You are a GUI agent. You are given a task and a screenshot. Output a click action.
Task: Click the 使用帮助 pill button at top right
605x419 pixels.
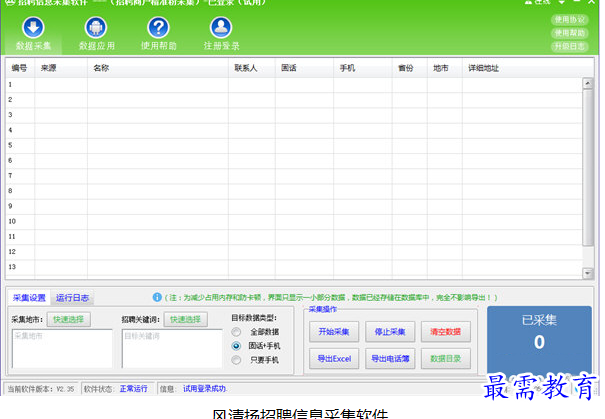(x=569, y=33)
